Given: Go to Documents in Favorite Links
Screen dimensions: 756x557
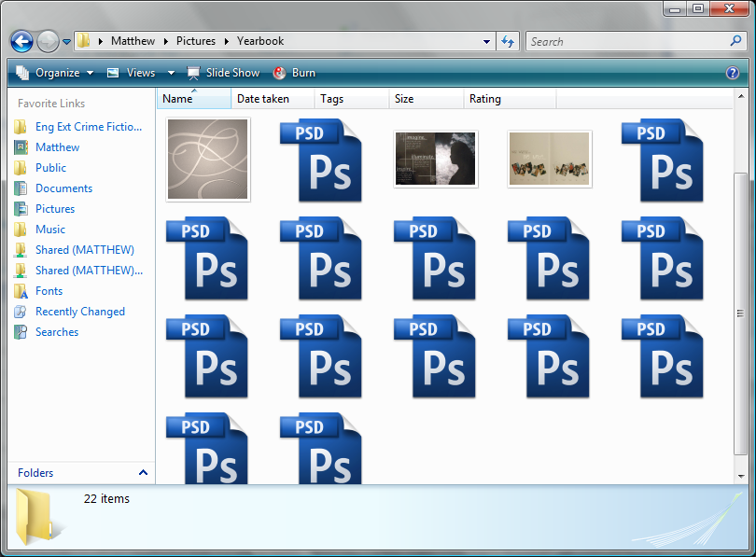Looking at the screenshot, I should (63, 188).
